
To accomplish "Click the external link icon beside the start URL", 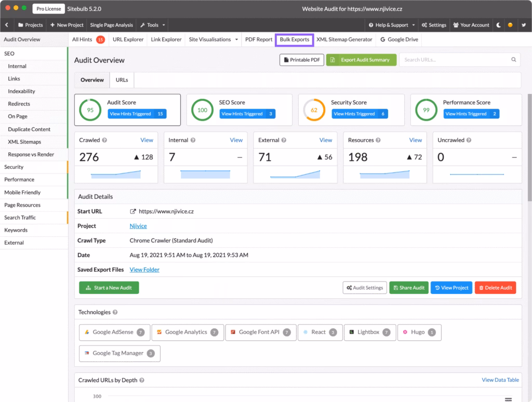I will pos(134,211).
